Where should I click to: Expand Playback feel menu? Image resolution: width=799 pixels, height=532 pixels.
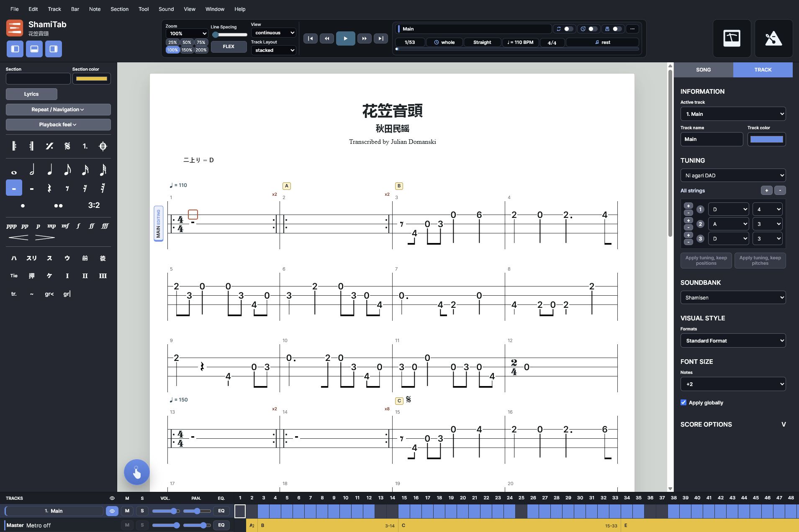click(x=58, y=125)
